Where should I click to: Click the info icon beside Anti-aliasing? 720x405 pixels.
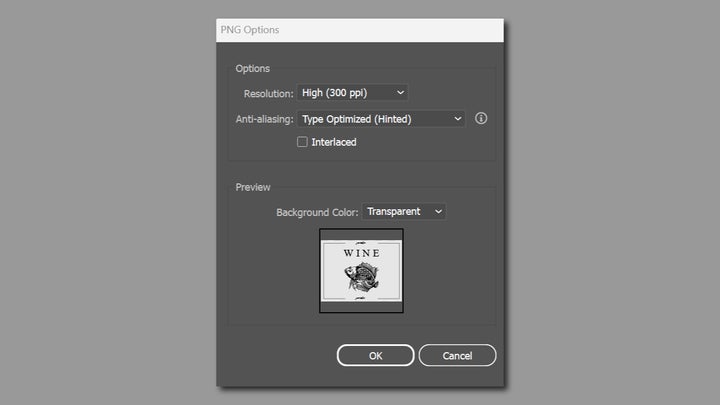(481, 119)
